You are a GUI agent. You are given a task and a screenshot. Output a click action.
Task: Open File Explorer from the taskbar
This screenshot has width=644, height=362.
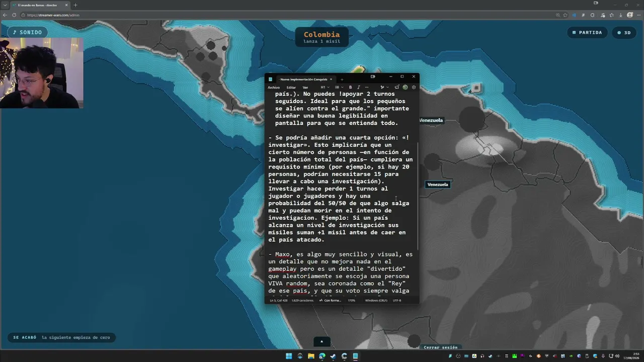pos(311,356)
